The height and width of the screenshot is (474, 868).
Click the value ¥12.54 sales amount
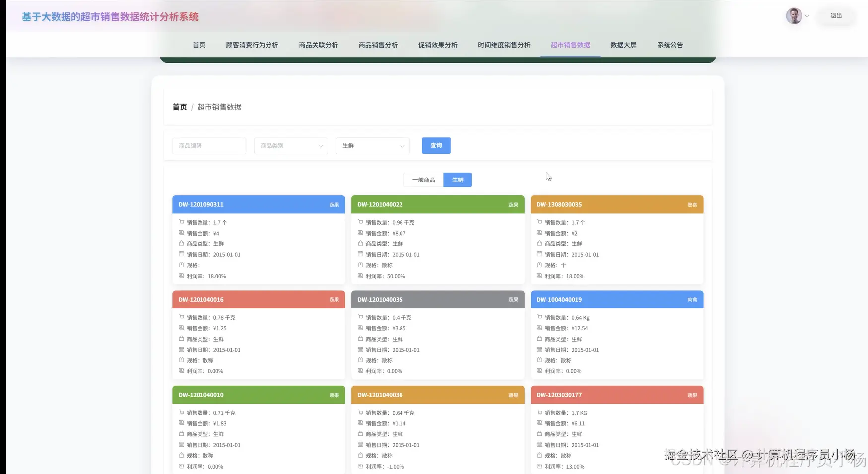click(580, 328)
